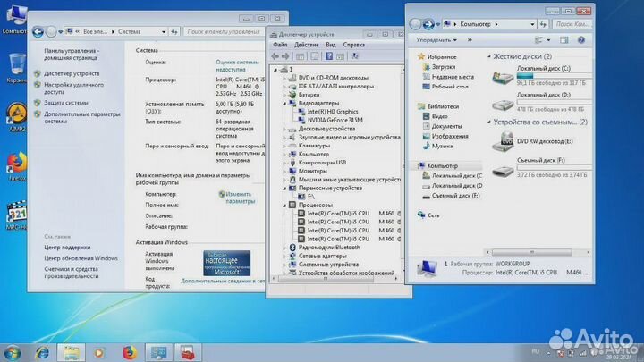Viewport: 644px width, 362px height.
Task: Select 'NVIDIA GeForce 315M' adapter
Action: pyautogui.click(x=335, y=121)
